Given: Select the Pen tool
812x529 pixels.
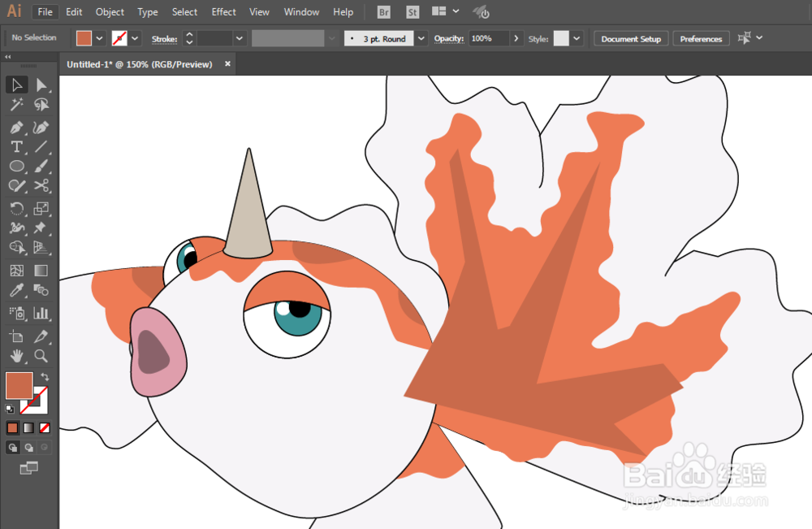Looking at the screenshot, I should 16,128.
